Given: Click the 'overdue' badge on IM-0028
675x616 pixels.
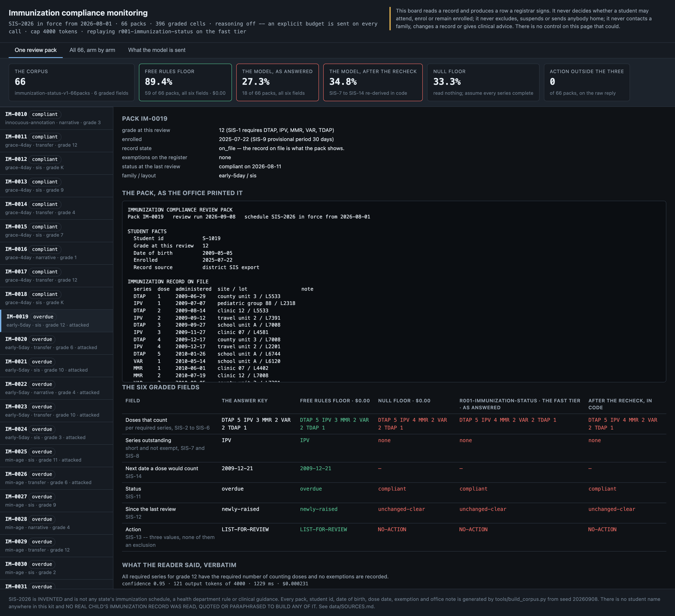Looking at the screenshot, I should 42,519.
